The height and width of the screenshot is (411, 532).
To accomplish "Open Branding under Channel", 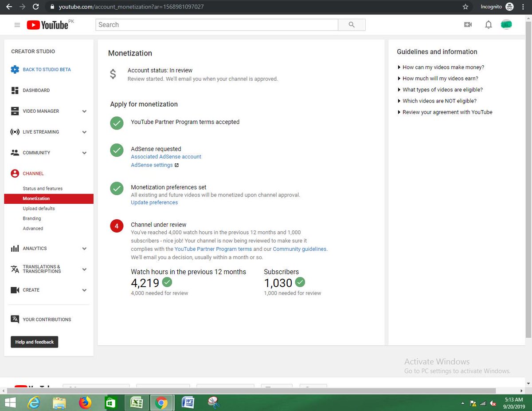I will [x=32, y=218].
